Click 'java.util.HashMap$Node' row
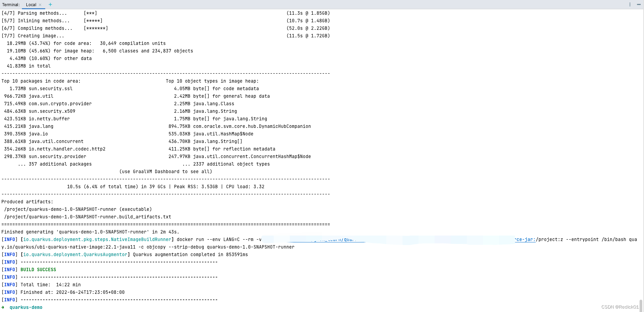This screenshot has width=644, height=312. [x=211, y=134]
